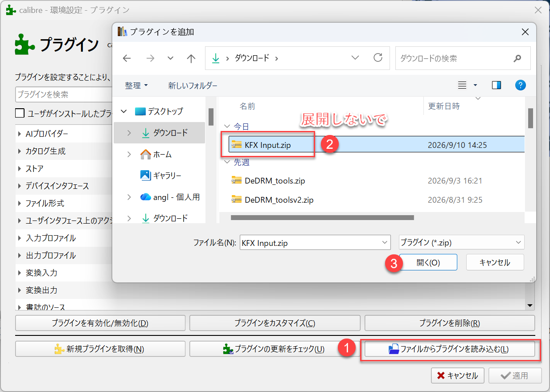
Task: Click プラグインを削除(R) button
Action: coord(450,323)
